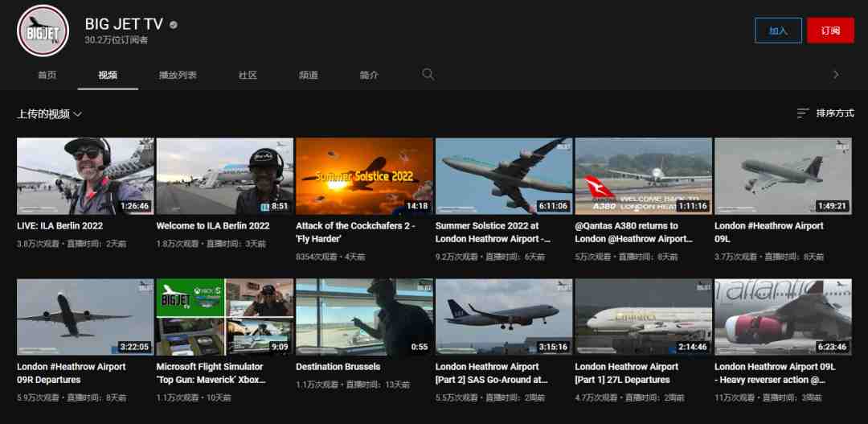Click the 30.2万位订阅者 subscriber count
The height and width of the screenshot is (424, 868).
(x=117, y=40)
